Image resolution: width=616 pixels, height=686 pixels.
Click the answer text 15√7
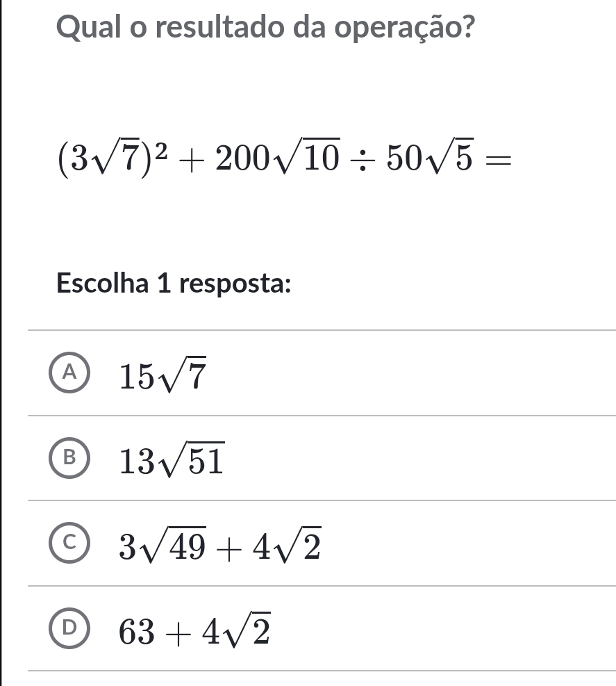[x=163, y=376]
